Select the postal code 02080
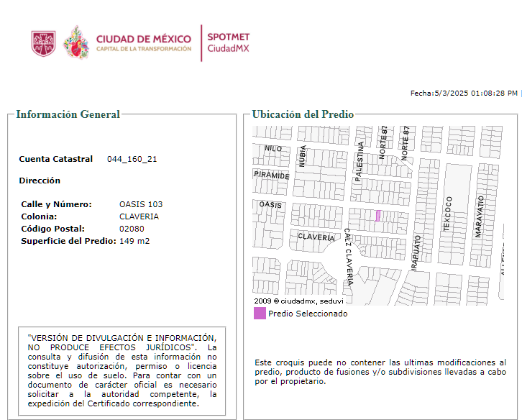 132,229
